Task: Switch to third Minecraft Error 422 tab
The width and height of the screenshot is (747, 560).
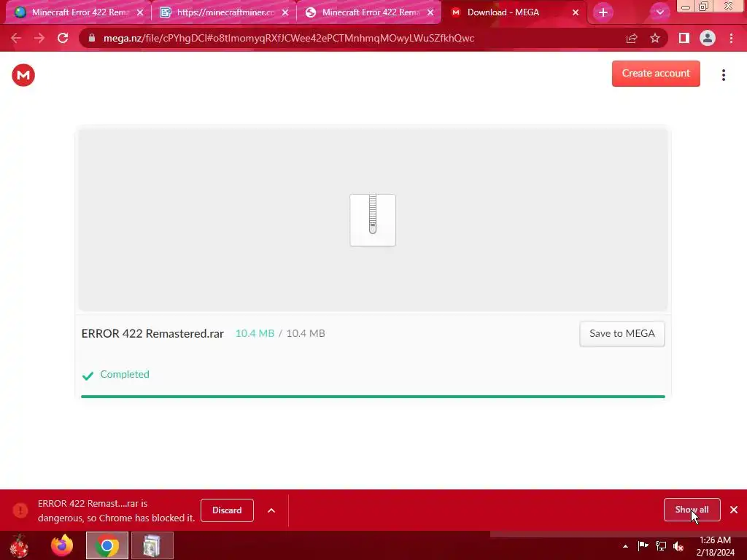Action: (368, 12)
